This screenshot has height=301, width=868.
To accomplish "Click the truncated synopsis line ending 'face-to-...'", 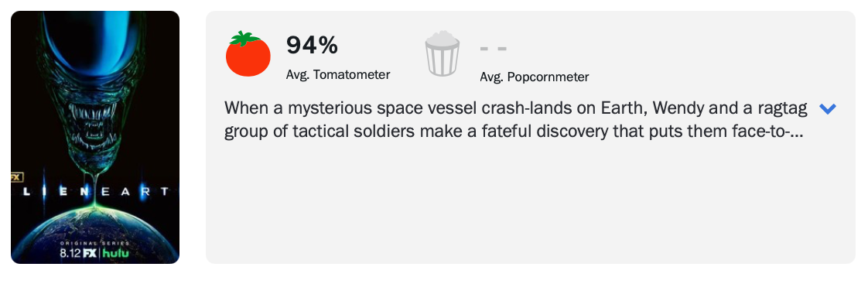I will coord(514,132).
